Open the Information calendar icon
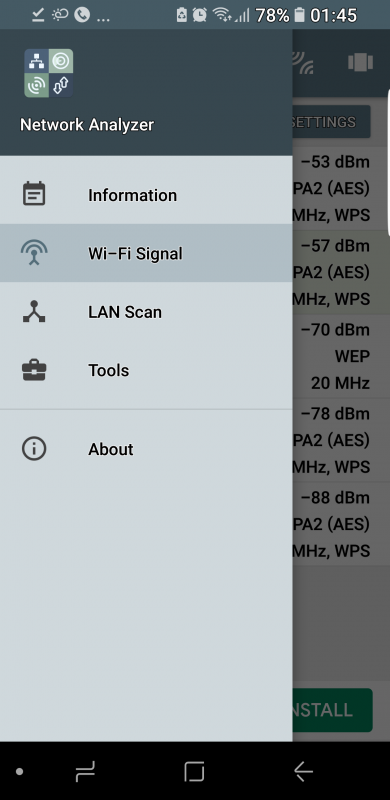 pyautogui.click(x=34, y=194)
